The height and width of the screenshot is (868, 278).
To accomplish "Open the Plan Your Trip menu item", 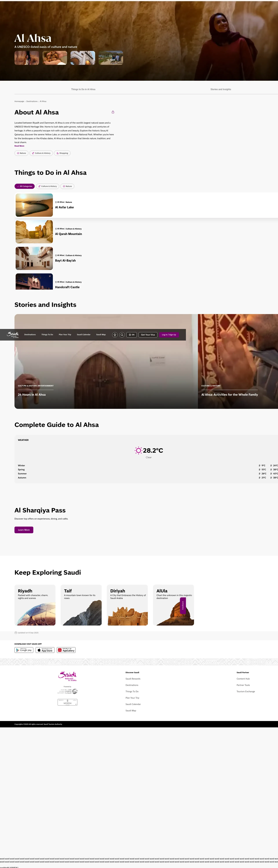I will click(65, 335).
